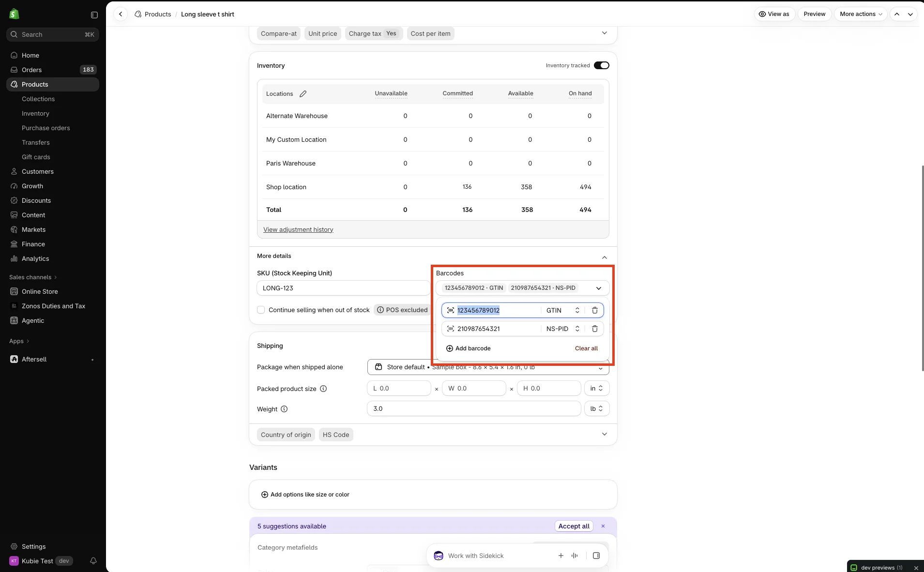The image size is (924, 572).
Task: Click the Sidekick voice waveform icon
Action: [575, 556]
